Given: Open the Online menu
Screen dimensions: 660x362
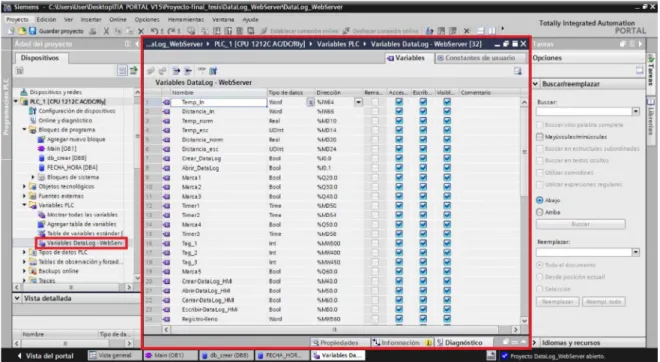Looking at the screenshot, I should coord(118,19).
